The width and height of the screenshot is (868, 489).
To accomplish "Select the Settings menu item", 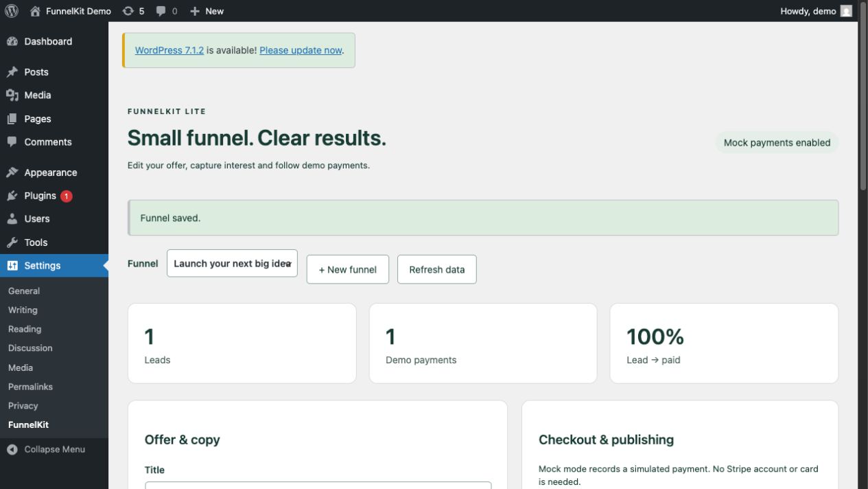I will coord(54,266).
